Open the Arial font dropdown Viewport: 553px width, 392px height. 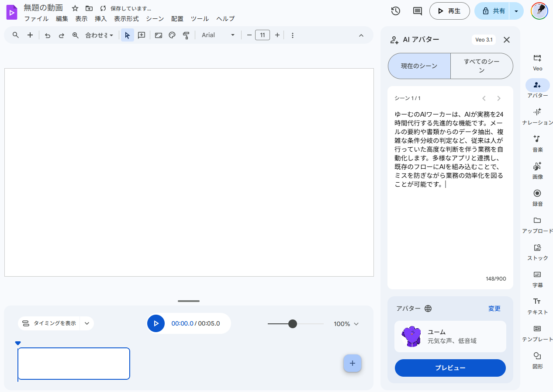pyautogui.click(x=218, y=35)
